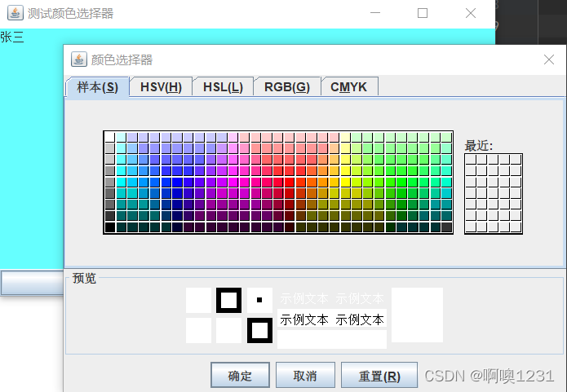Cancel the dialog using 取消

coord(305,376)
